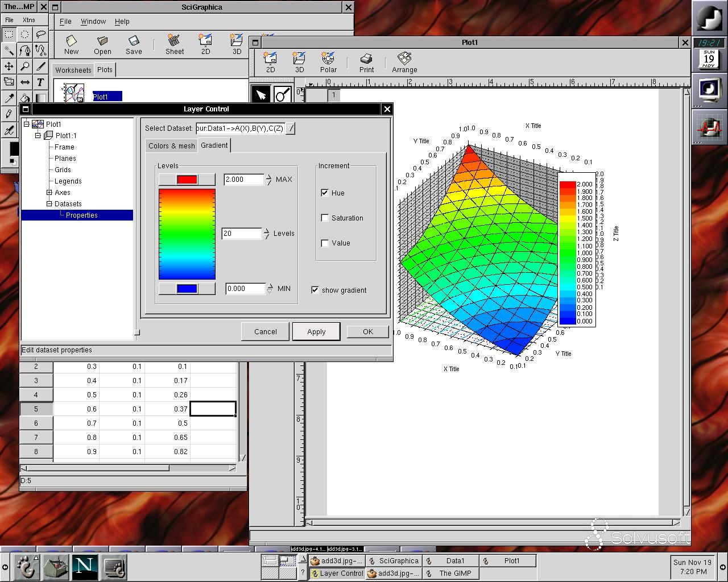
Task: Select zoom magnifier tool in Plot1
Action: point(282,94)
